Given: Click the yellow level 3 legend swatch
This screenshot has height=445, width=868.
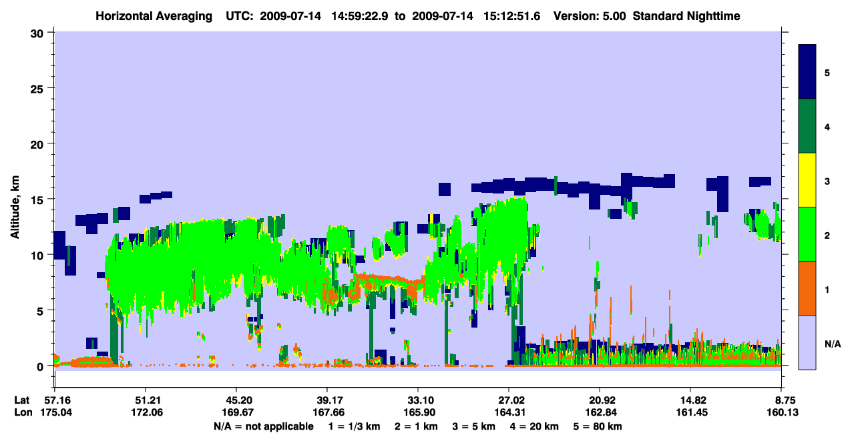Looking at the screenshot, I should pos(807,180).
